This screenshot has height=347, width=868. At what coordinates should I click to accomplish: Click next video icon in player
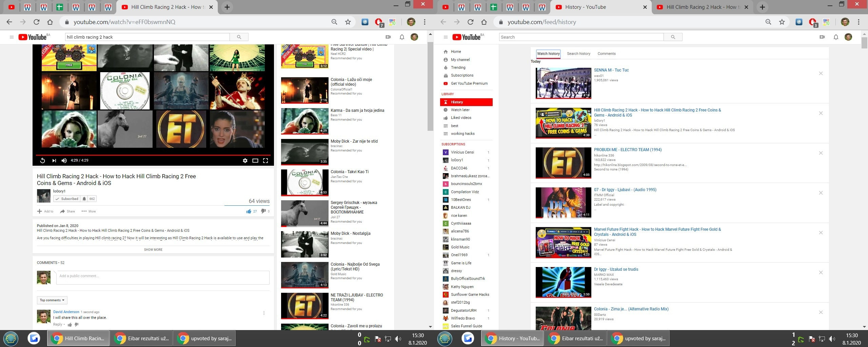click(54, 161)
